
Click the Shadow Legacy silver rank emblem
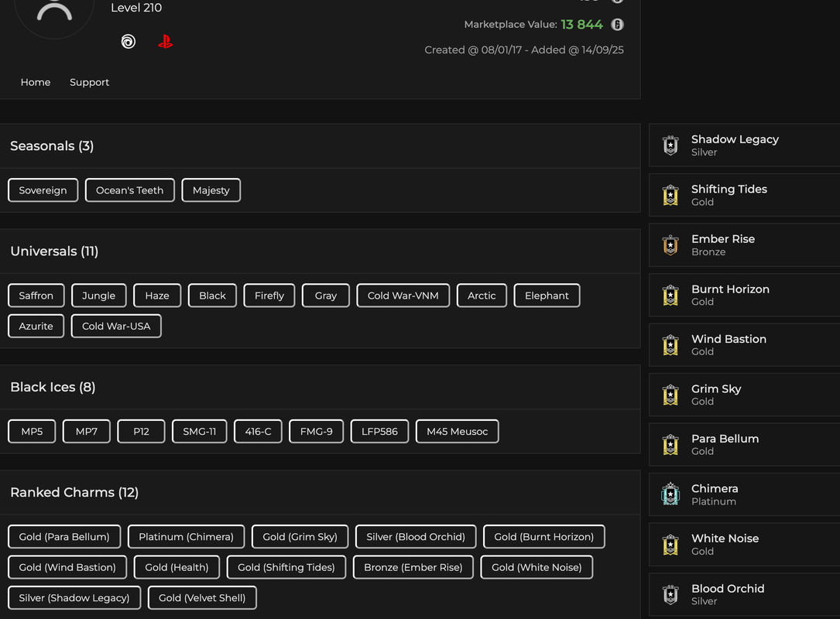click(x=670, y=145)
